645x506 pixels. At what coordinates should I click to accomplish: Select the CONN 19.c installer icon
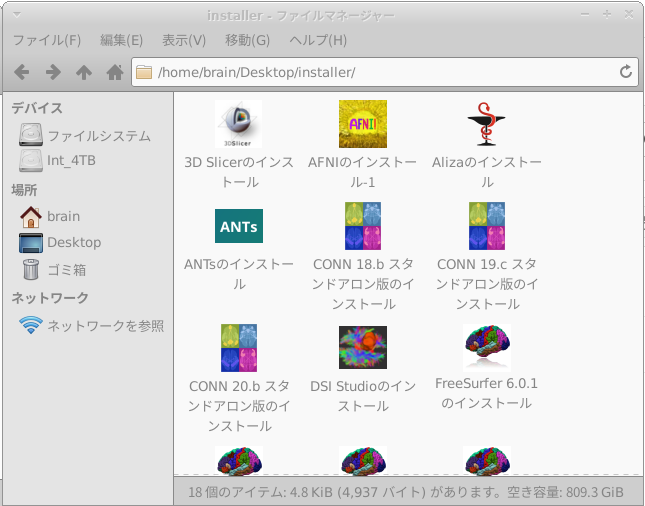[x=487, y=226]
